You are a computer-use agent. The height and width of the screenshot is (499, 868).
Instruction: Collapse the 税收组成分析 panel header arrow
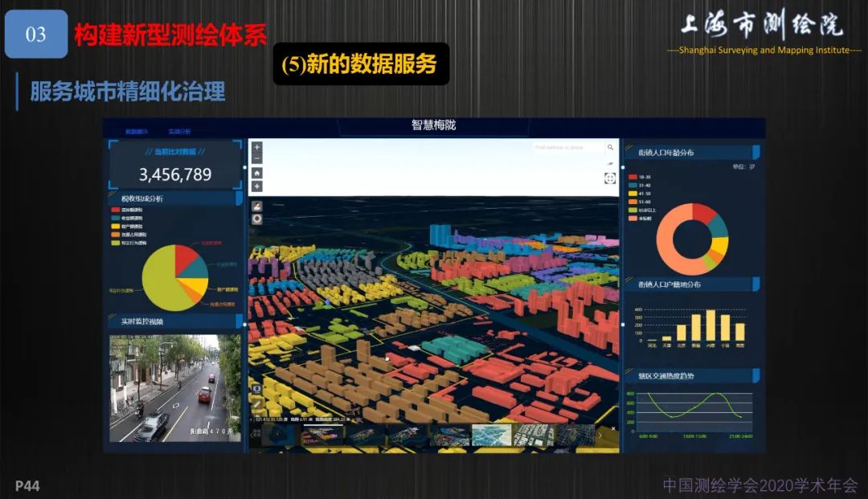(x=239, y=197)
